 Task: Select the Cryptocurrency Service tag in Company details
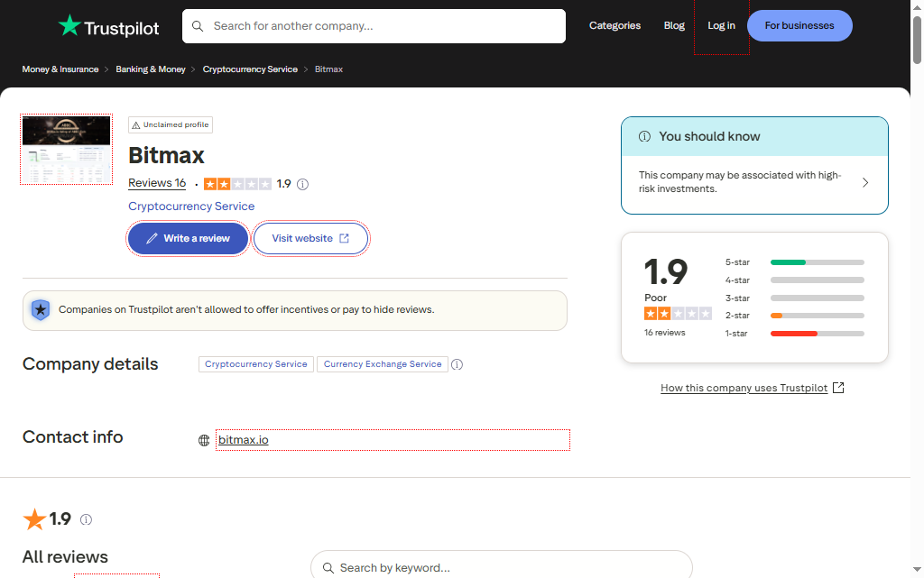point(255,364)
